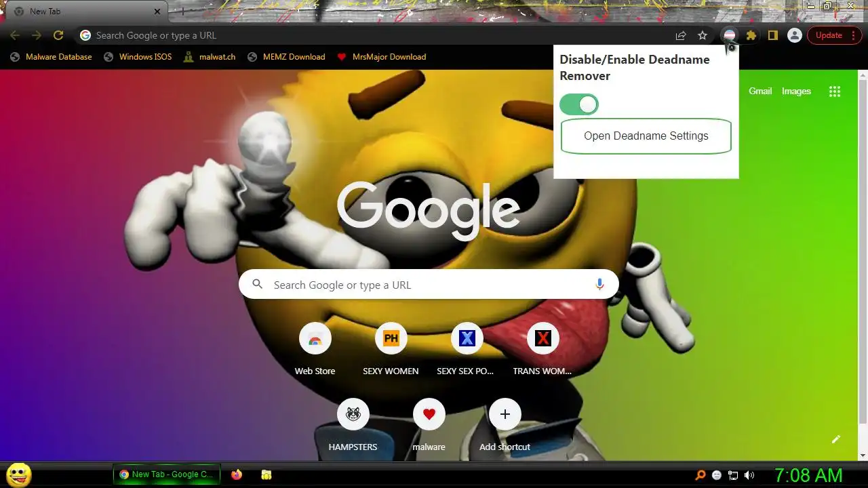
Task: Reload the current page
Action: (58, 35)
